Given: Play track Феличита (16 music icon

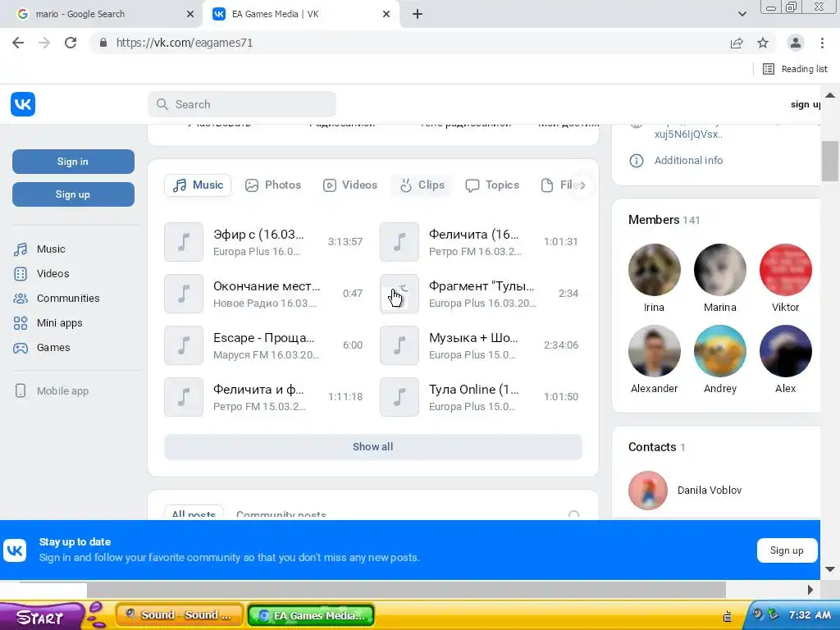Looking at the screenshot, I should (399, 242).
